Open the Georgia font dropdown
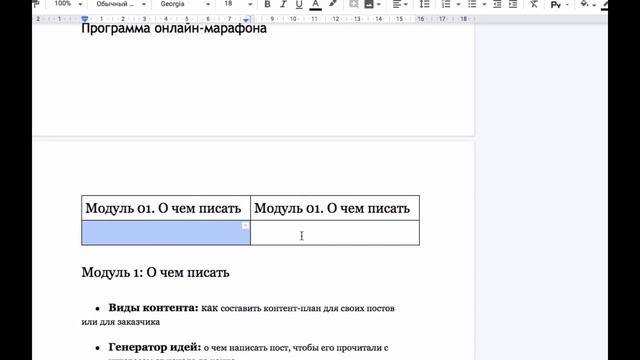Image resolution: width=640 pixels, height=360 pixels. pyautogui.click(x=185, y=4)
